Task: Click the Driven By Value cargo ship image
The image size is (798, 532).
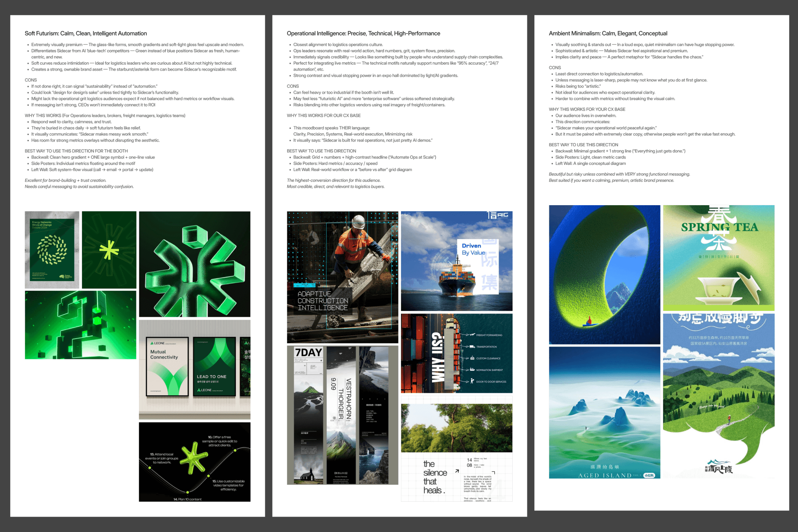Action: pos(456,261)
